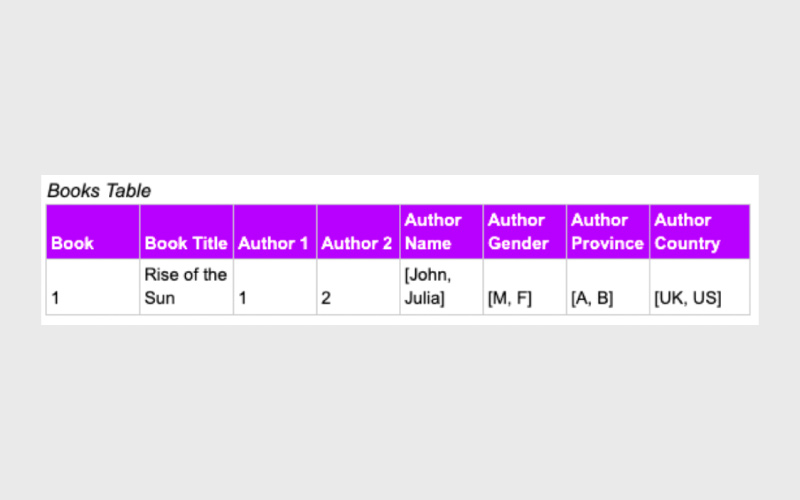Click the word "Julia" in the table
Viewport: 800px width, 500px height.
pyautogui.click(x=424, y=298)
